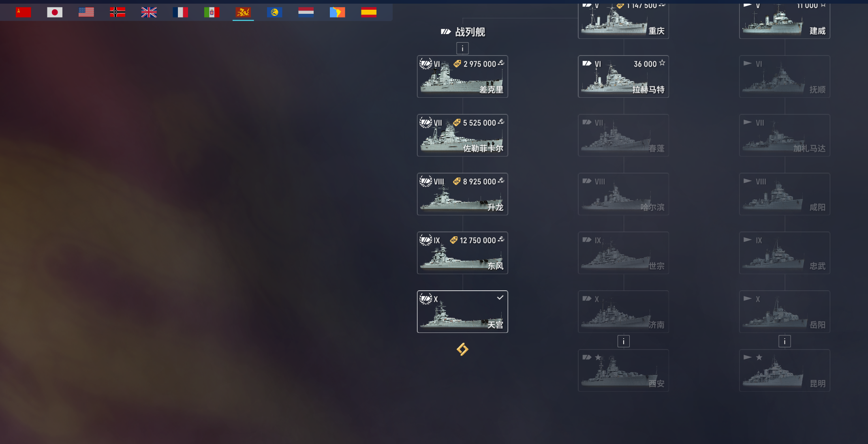Click the 2 975 000 price on 差克里

pyautogui.click(x=480, y=64)
